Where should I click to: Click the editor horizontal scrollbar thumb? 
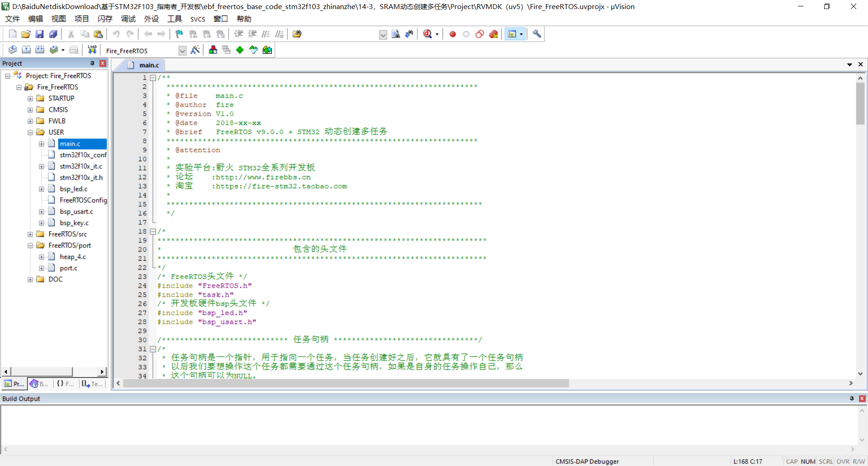(x=346, y=383)
